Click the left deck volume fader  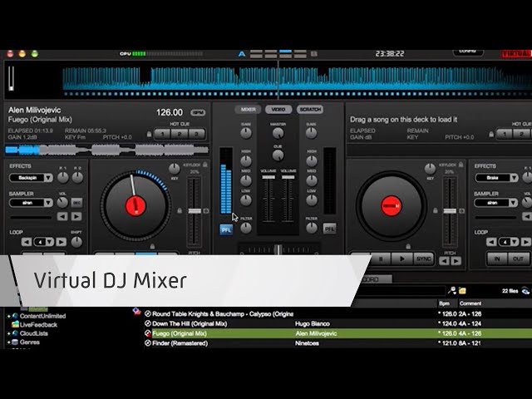pos(268,177)
